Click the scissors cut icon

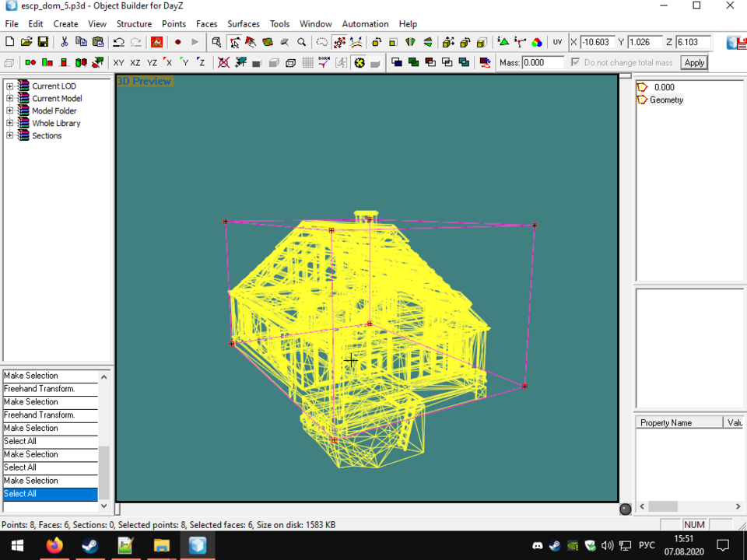tap(65, 42)
